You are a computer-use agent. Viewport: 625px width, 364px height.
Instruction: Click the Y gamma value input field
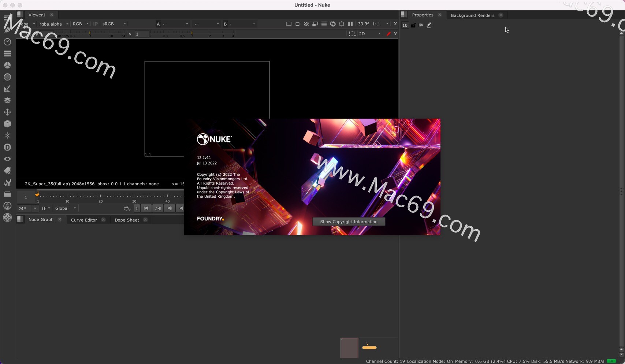coord(142,34)
